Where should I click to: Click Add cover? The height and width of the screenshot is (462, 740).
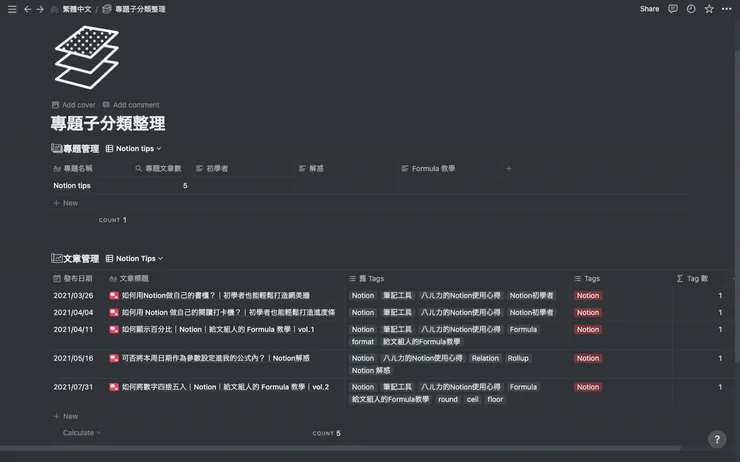tap(74, 105)
